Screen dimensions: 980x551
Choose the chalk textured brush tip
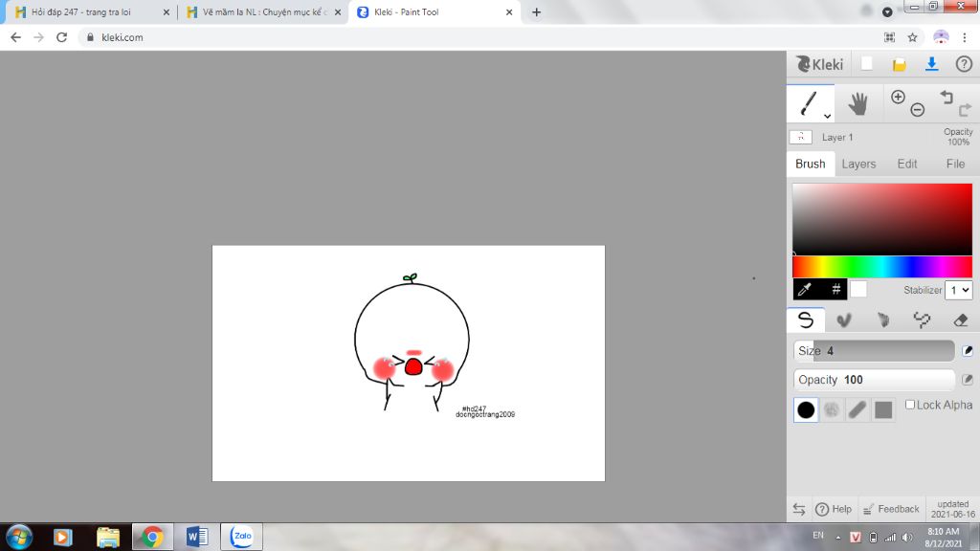[832, 409]
